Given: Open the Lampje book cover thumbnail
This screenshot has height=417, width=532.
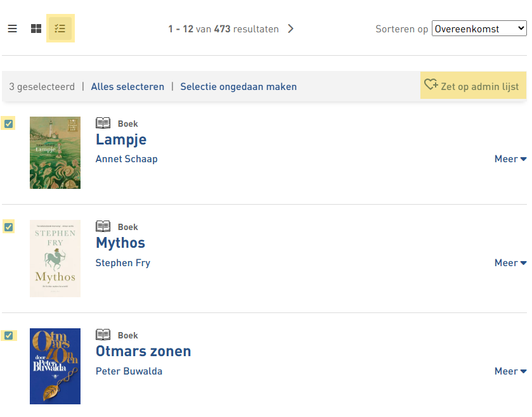Looking at the screenshot, I should pos(55,153).
